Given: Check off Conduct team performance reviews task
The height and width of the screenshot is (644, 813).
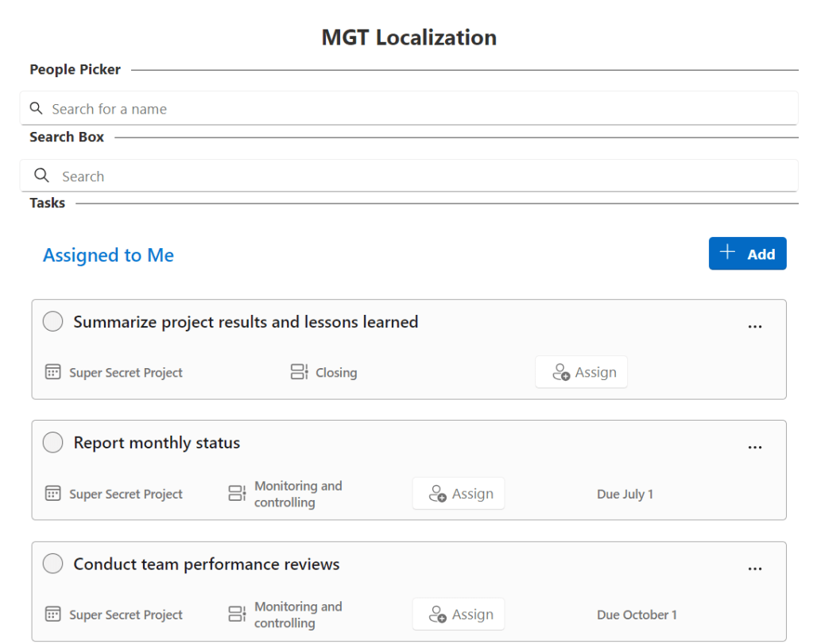Looking at the screenshot, I should 52,564.
